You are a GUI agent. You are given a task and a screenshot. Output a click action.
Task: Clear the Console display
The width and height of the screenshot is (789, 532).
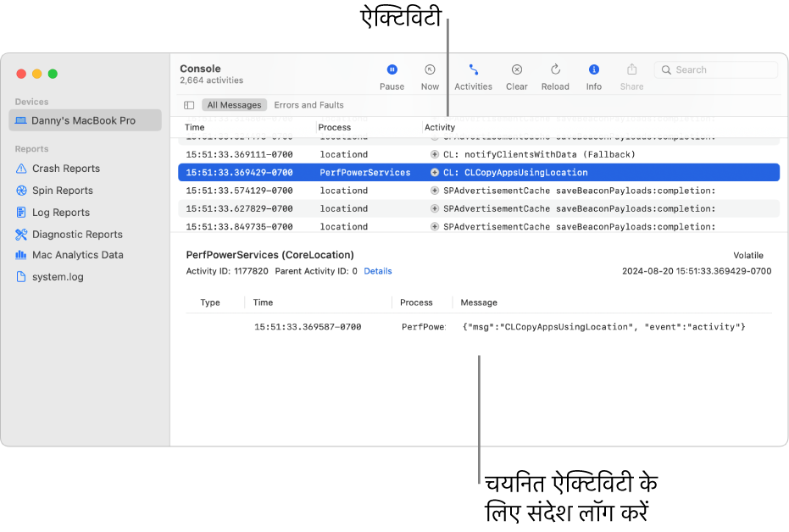coord(517,69)
